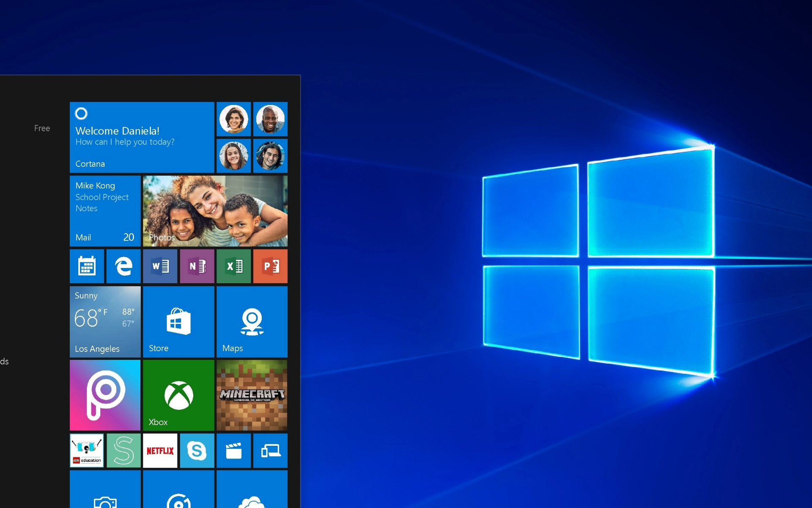The height and width of the screenshot is (508, 812).
Task: Open the Los Angeles weather tile
Action: pos(105,322)
